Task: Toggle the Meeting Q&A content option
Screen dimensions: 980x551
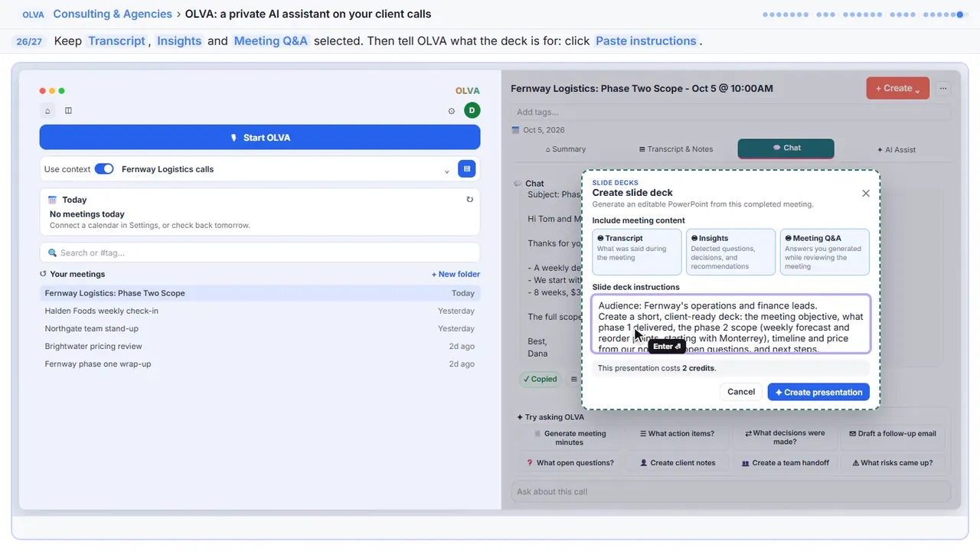Action: coord(825,252)
